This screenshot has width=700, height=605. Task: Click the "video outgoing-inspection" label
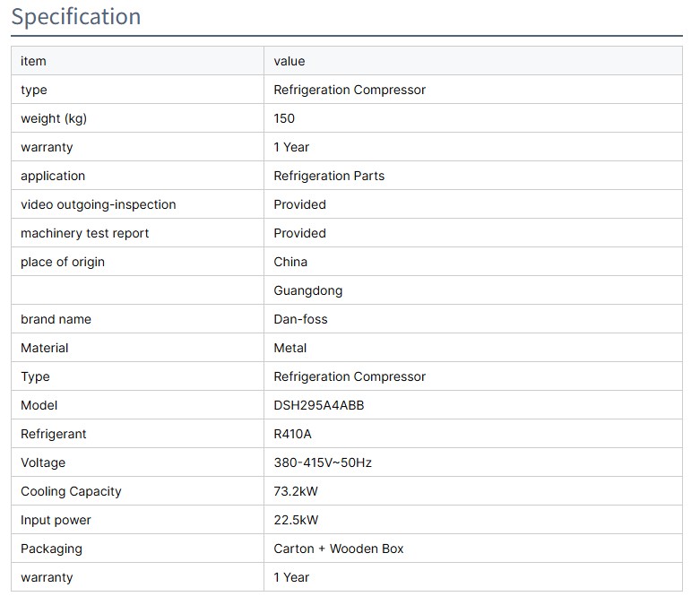[99, 204]
